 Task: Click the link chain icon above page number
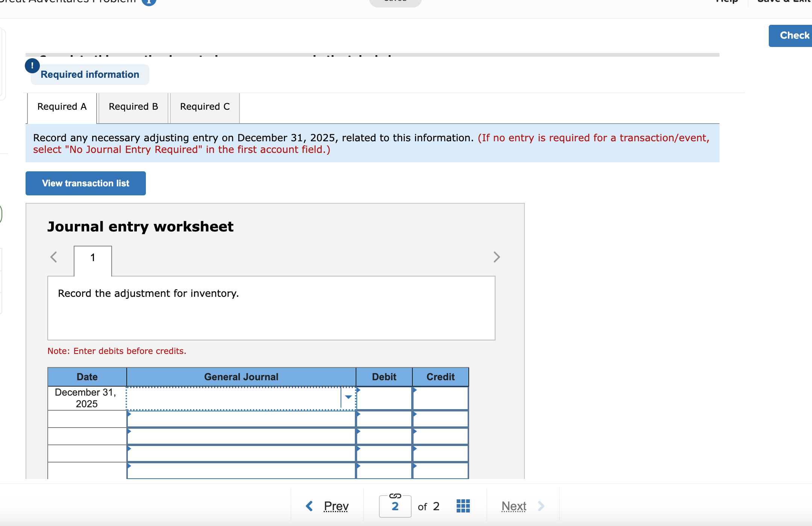coord(395,496)
